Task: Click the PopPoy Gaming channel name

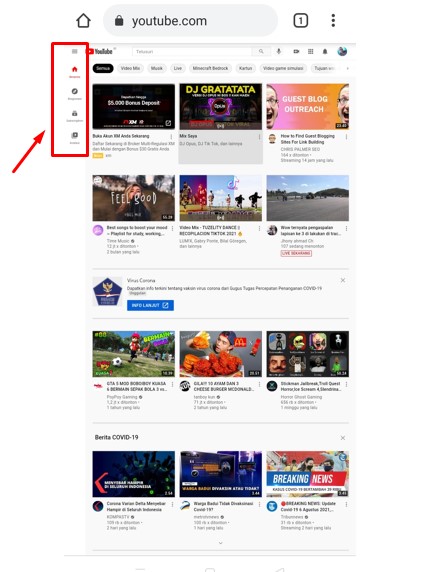Action: point(122,397)
